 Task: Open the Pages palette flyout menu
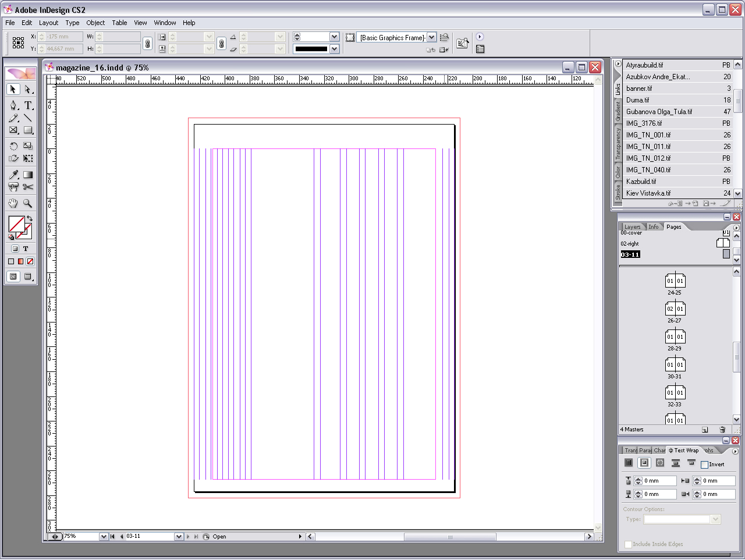pos(736,228)
